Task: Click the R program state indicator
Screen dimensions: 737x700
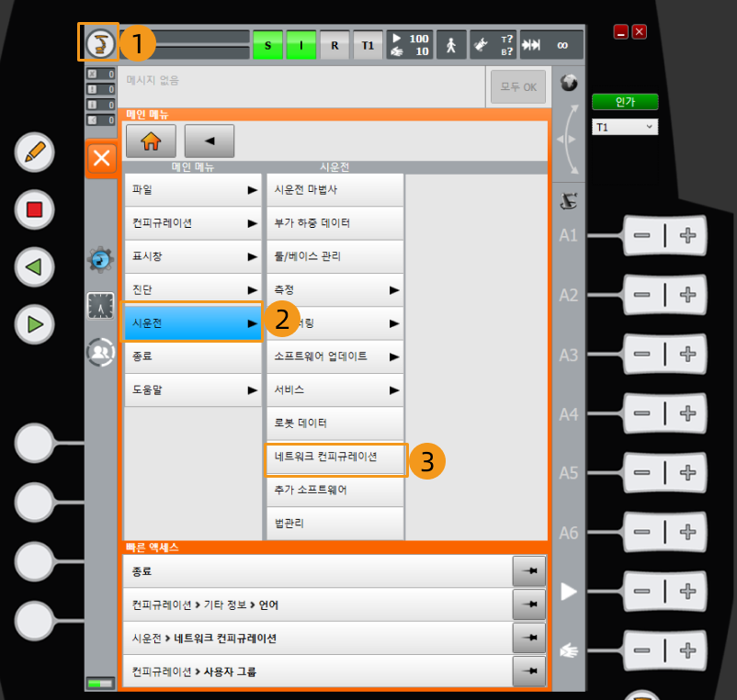Action: point(334,45)
